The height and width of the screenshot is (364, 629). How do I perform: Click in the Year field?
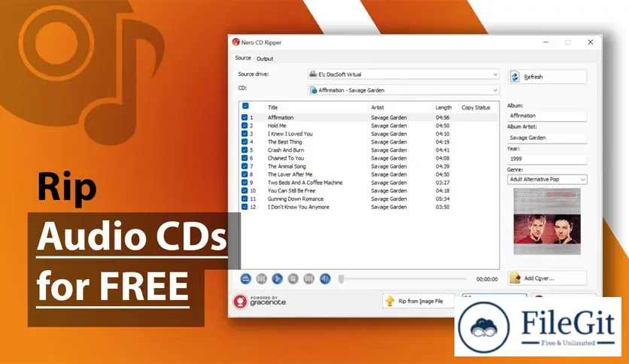pos(547,159)
